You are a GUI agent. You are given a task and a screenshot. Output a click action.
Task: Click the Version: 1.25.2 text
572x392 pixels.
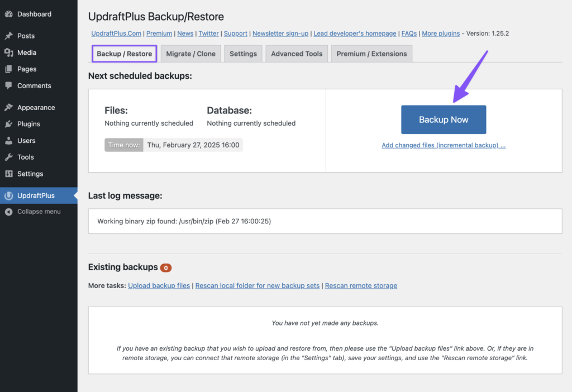pos(488,34)
